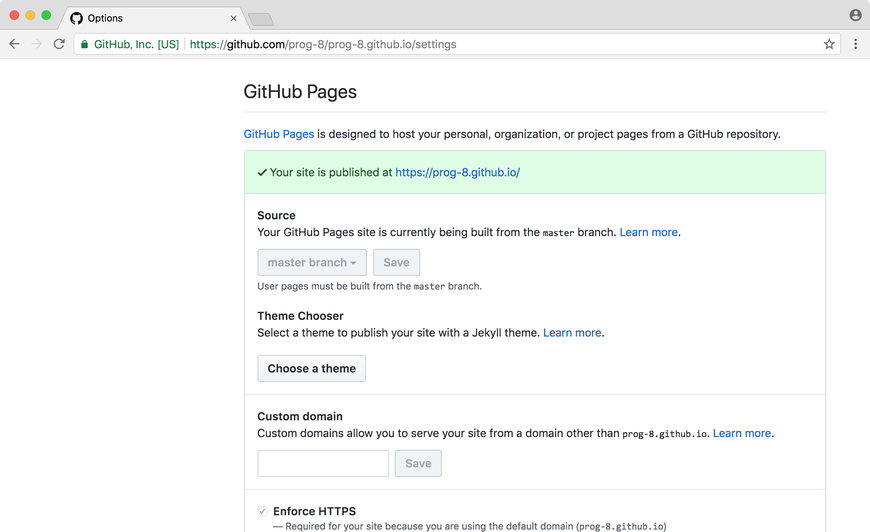The height and width of the screenshot is (532, 870).
Task: Click Learn more under Theme Chooser
Action: pyautogui.click(x=572, y=333)
